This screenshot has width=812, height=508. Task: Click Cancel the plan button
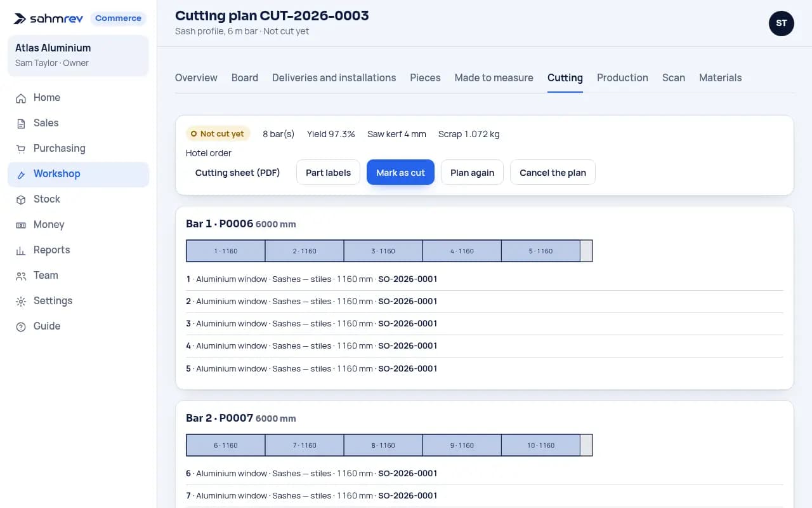[x=553, y=172]
